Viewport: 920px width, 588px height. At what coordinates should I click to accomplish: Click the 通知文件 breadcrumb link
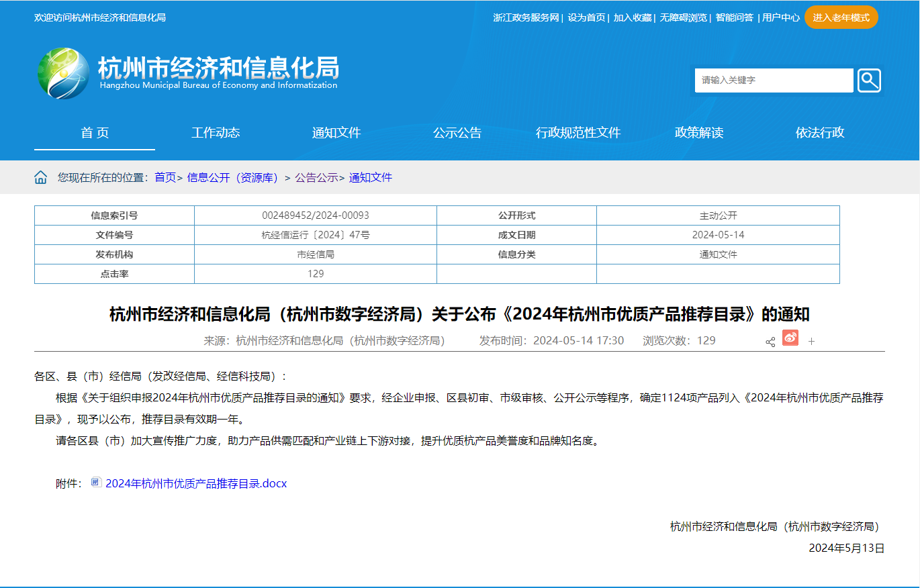pos(370,177)
